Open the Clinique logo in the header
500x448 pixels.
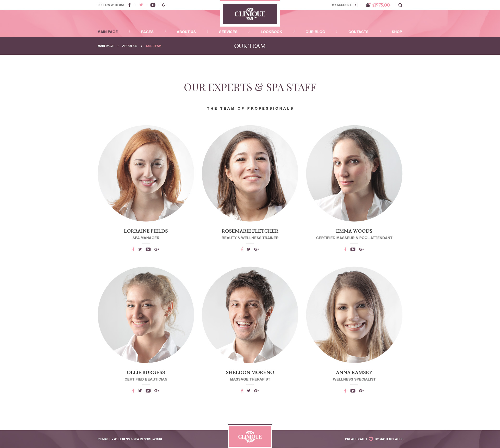coord(250,14)
